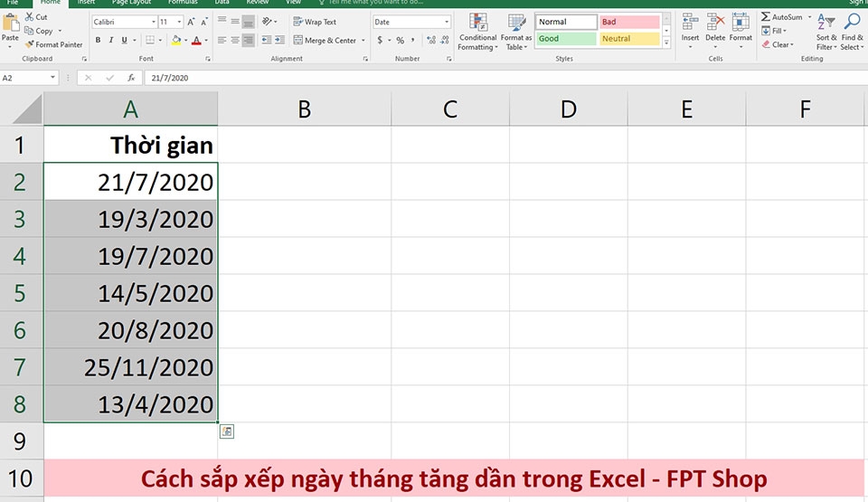Set top vertical alignment

222,21
